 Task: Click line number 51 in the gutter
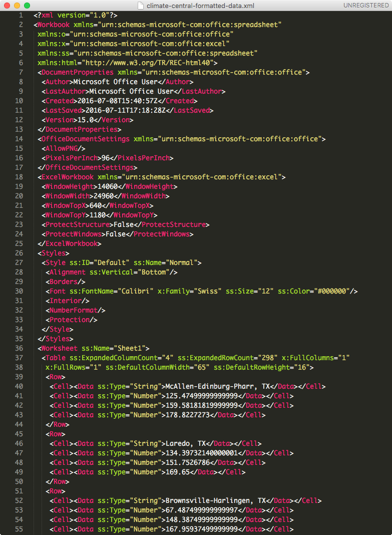[x=19, y=491]
